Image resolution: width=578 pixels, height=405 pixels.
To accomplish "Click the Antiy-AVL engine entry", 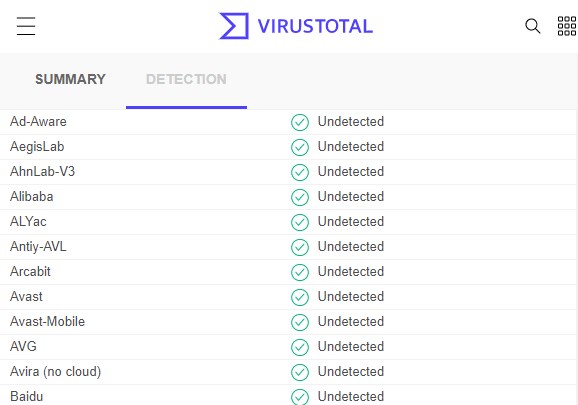I will [x=38, y=246].
